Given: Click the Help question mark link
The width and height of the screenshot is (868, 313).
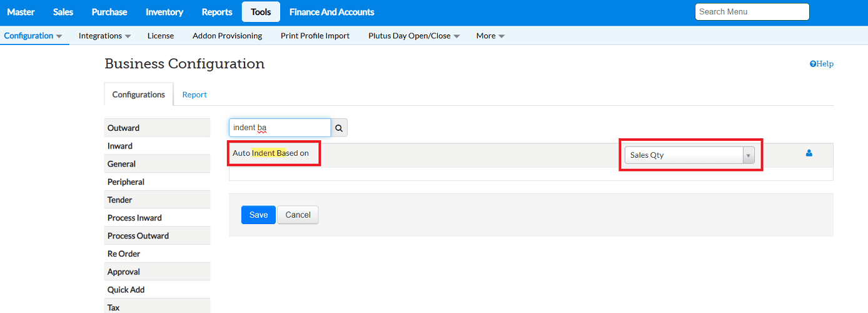Looking at the screenshot, I should click(821, 64).
